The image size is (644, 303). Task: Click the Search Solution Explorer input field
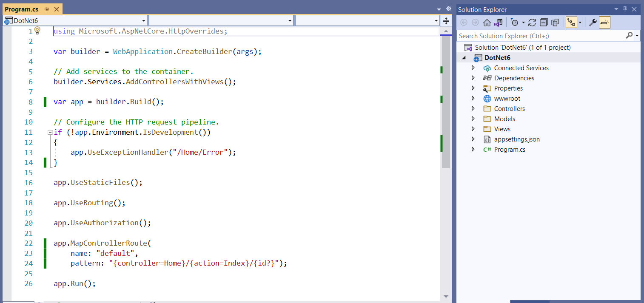540,36
